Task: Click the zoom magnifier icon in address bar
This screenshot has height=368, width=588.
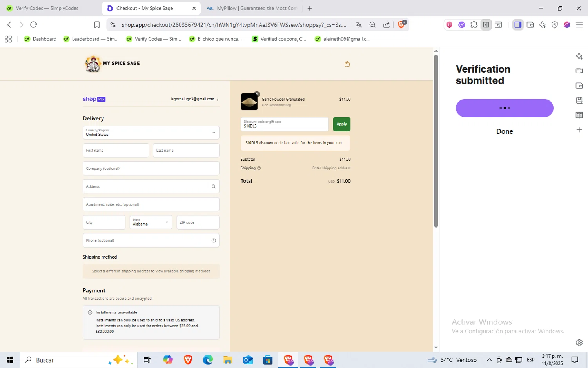Action: [x=372, y=25]
